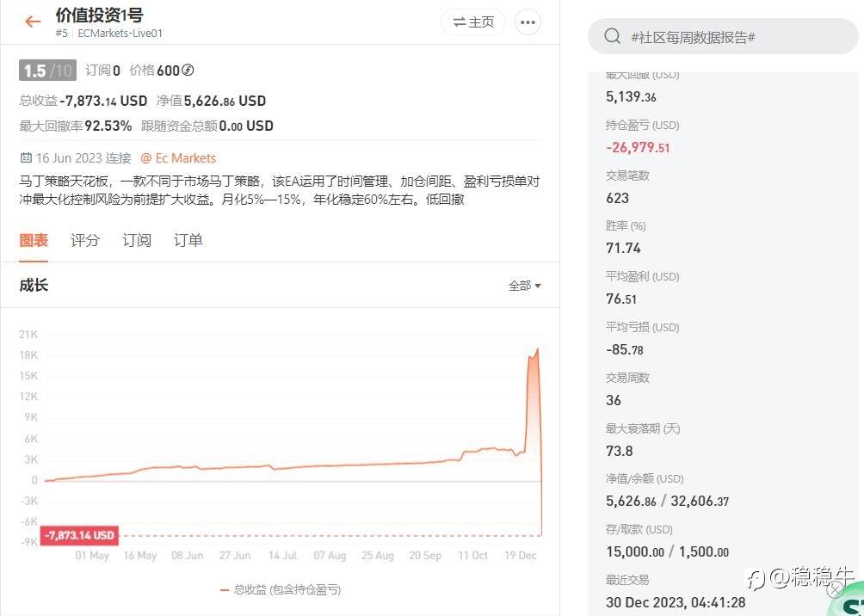Click the 主页 switch button

tap(472, 22)
